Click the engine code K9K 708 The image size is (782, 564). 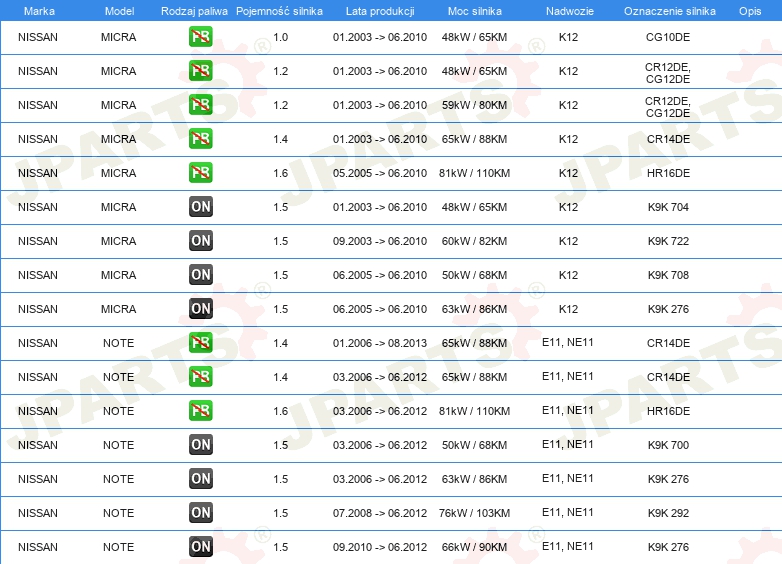click(668, 275)
